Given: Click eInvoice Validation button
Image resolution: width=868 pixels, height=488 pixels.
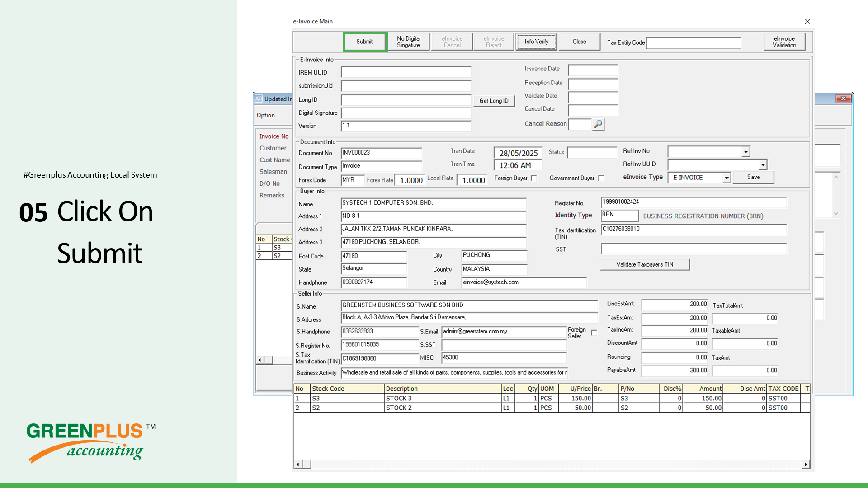Looking at the screenshot, I should click(784, 42).
